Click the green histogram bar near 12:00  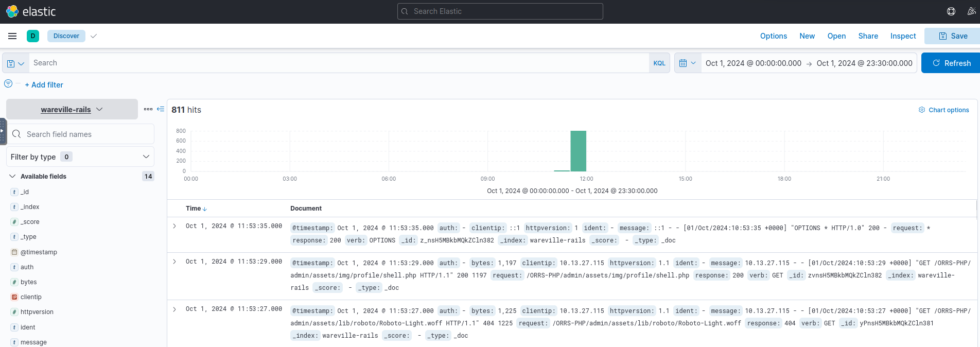click(x=578, y=151)
